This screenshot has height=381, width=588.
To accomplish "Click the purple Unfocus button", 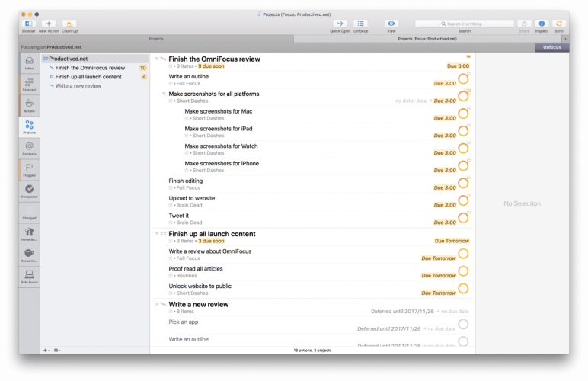I will [x=551, y=47].
